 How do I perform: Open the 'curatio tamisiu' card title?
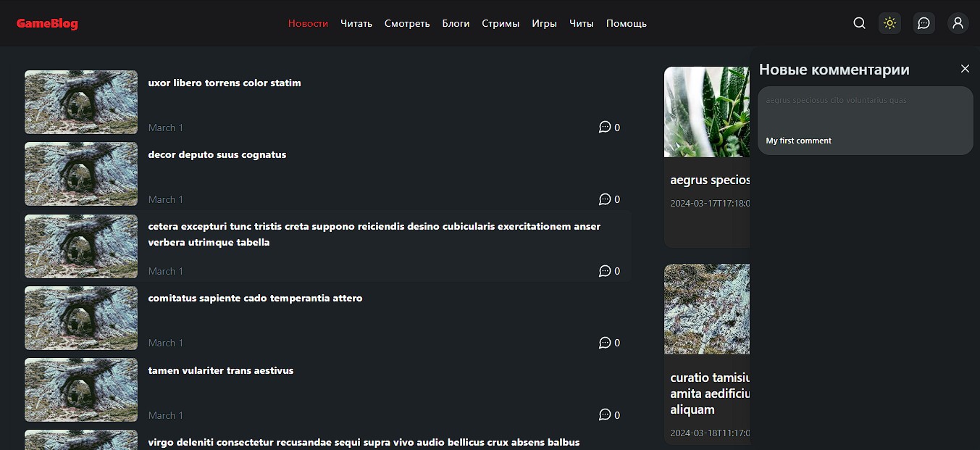click(710, 393)
